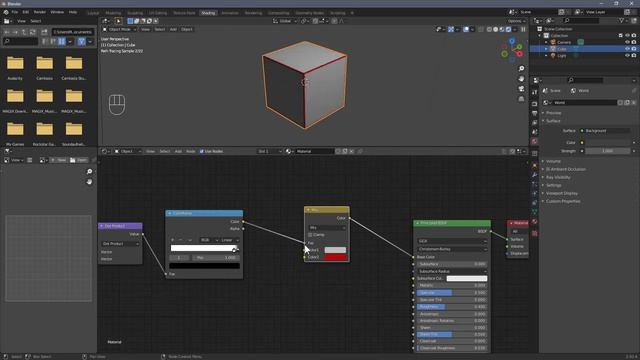Click the New button in image editor
The height and width of the screenshot is (360, 640).
[x=58, y=160]
